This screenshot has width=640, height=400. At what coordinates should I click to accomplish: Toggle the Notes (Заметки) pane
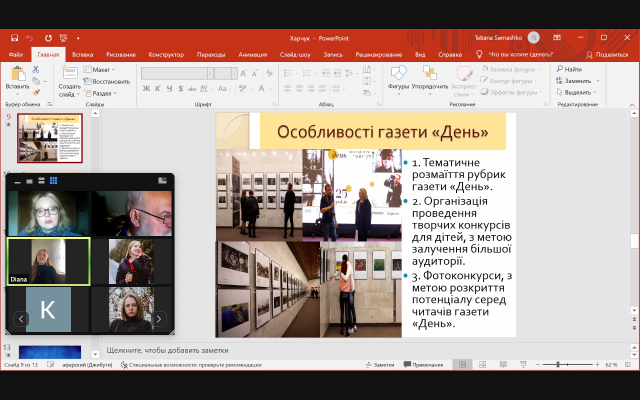(x=380, y=365)
